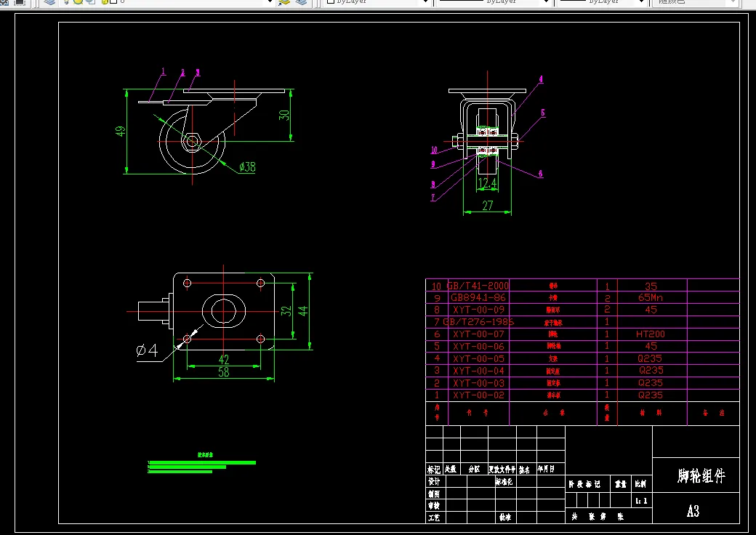Select the ø38 wheel diameter label
The image size is (756, 535).
(x=247, y=166)
